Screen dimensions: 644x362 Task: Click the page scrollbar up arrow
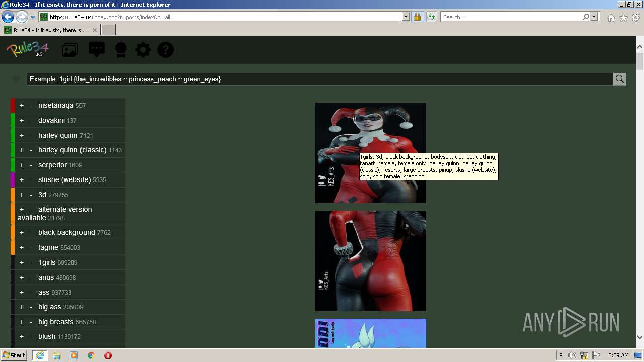point(640,47)
